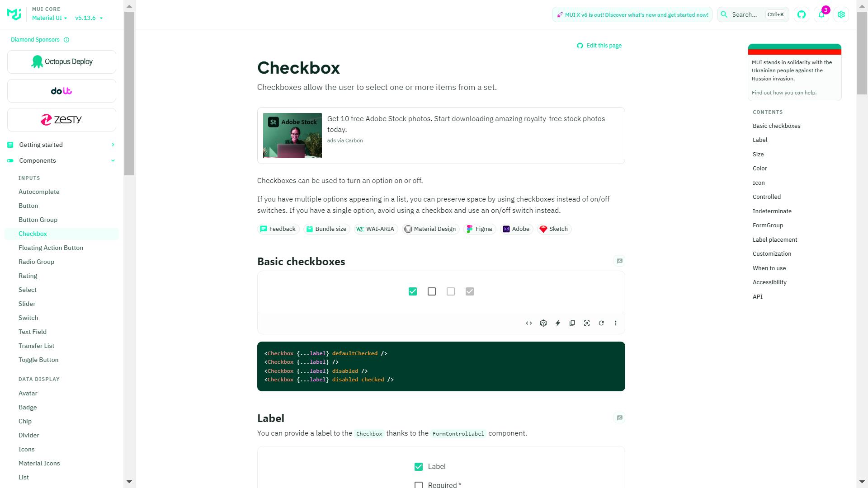This screenshot has width=868, height=488.
Task: Click the reset/refresh icon in toolbar
Action: point(601,323)
